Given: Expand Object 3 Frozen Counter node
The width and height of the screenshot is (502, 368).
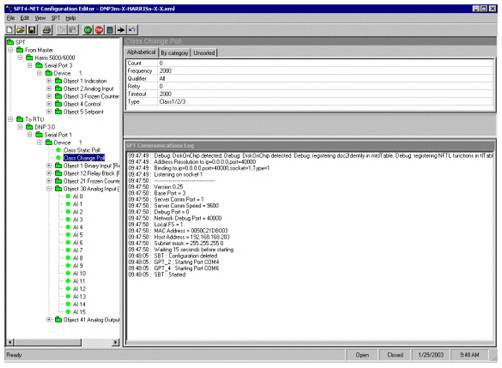Looking at the screenshot, I should tap(49, 96).
